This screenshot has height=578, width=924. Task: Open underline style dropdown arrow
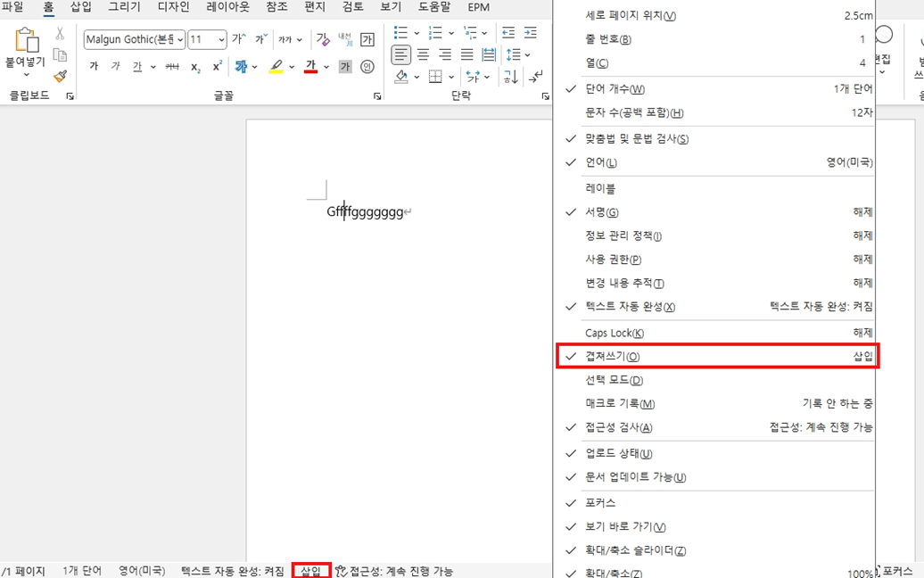pos(153,67)
